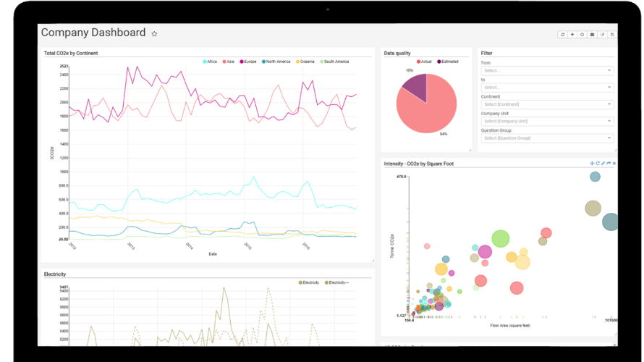
Task: Click the edit dashboard pencil icon
Action: [x=603, y=35]
